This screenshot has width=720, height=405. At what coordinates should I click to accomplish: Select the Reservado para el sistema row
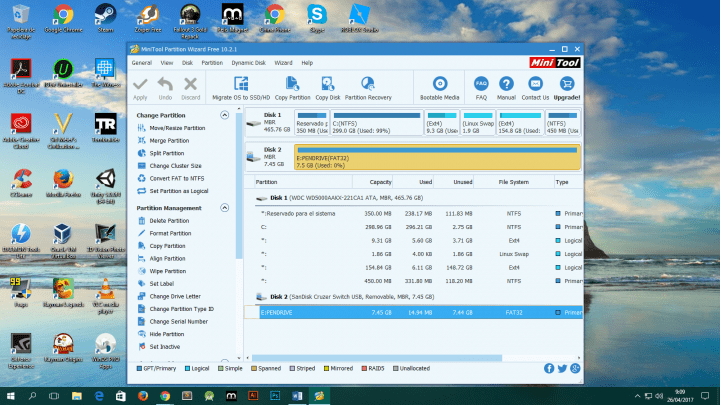click(x=413, y=214)
